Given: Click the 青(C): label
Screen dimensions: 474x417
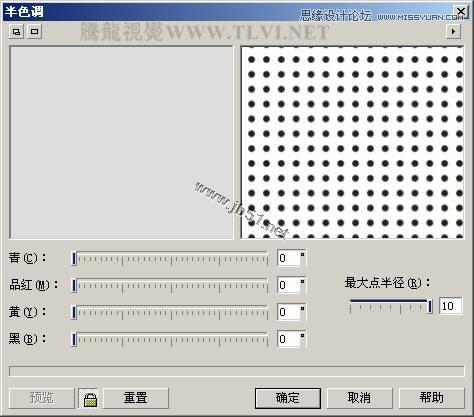Looking at the screenshot, I should tap(28, 258).
